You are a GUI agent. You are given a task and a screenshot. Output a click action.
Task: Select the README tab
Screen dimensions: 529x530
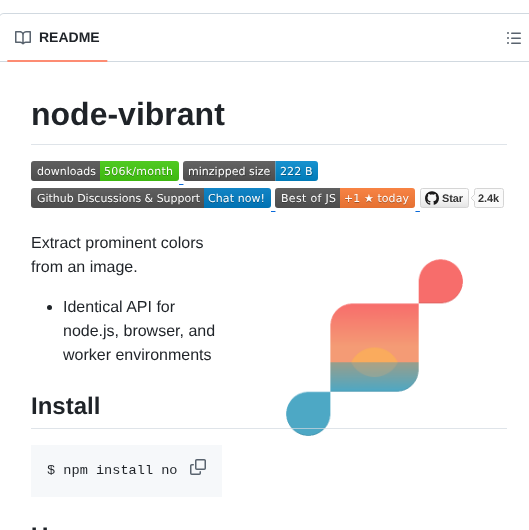click(x=57, y=38)
